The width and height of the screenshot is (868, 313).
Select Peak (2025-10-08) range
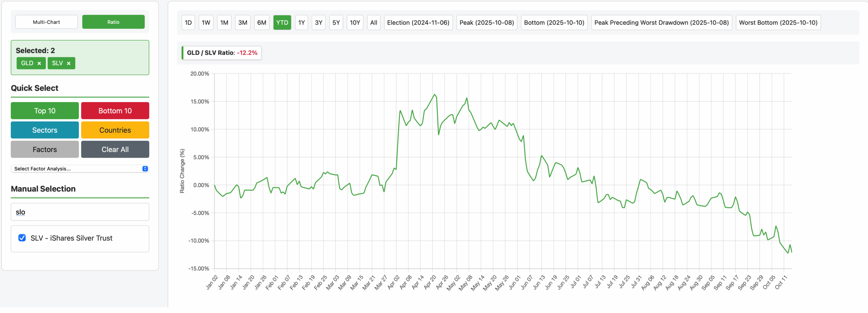486,23
